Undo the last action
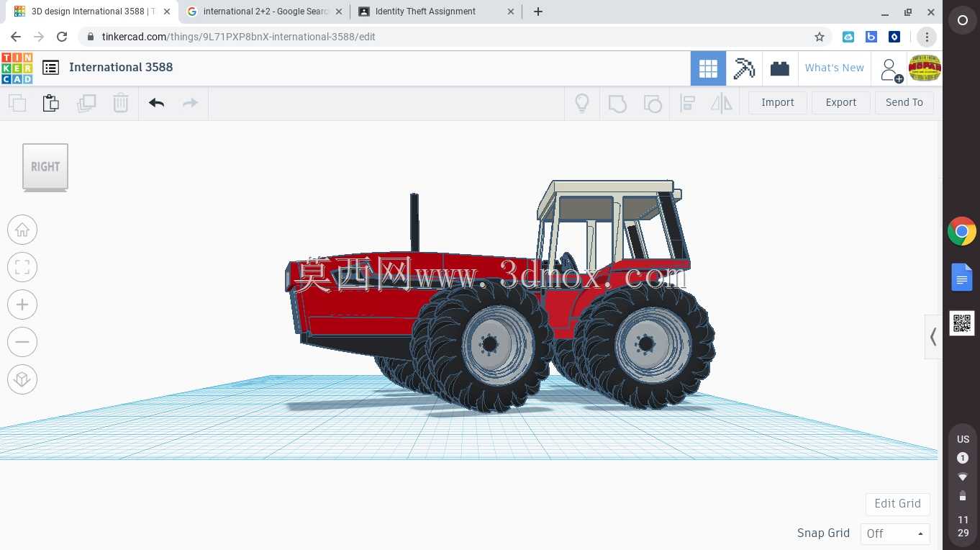 pos(157,103)
